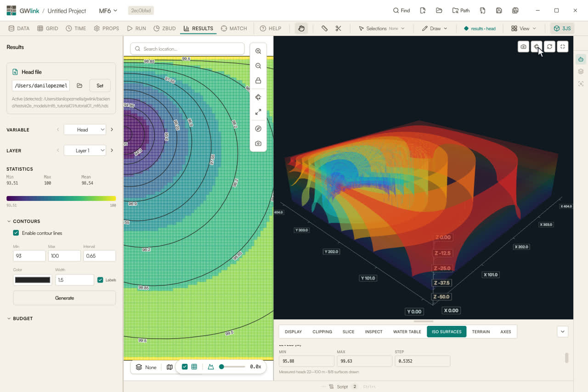
Task: Switch to the DATA tab
Action: point(19,28)
